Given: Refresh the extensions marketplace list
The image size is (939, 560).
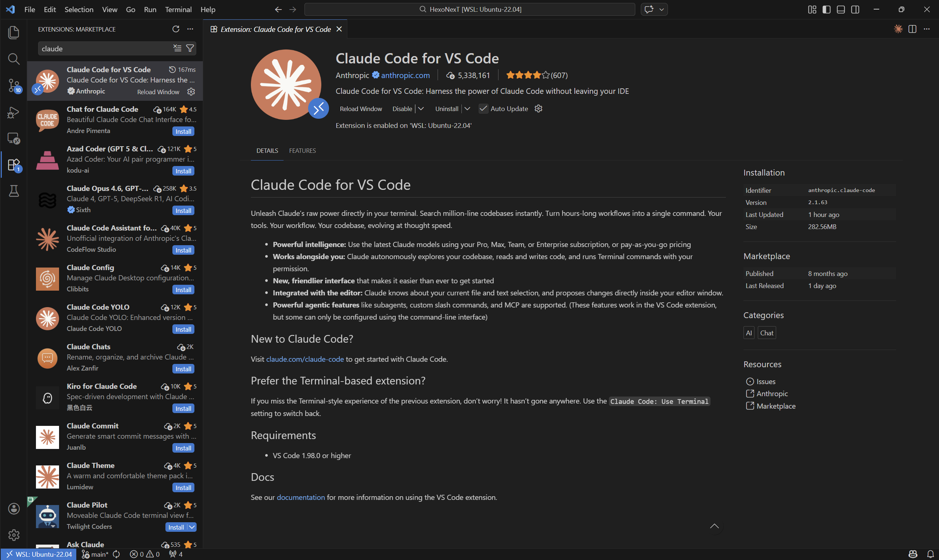Looking at the screenshot, I should [x=176, y=29].
